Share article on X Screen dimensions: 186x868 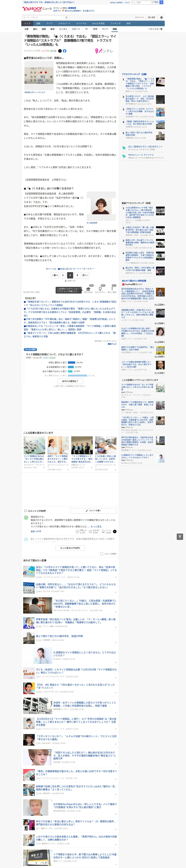coord(60,51)
